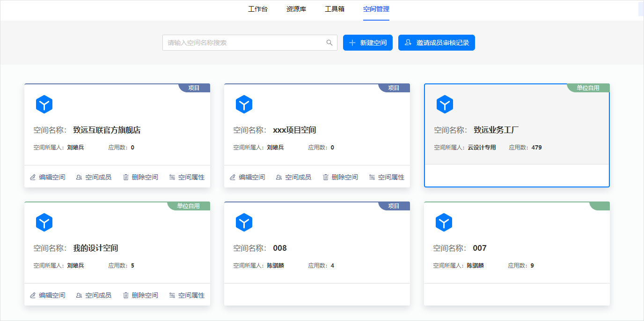
Task: Open 空间成员 for 致远互联官方旗舰店
Action: click(94, 177)
